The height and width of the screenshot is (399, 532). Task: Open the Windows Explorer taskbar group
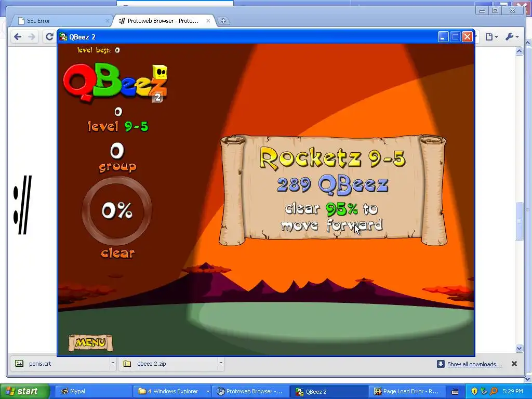[x=172, y=391]
